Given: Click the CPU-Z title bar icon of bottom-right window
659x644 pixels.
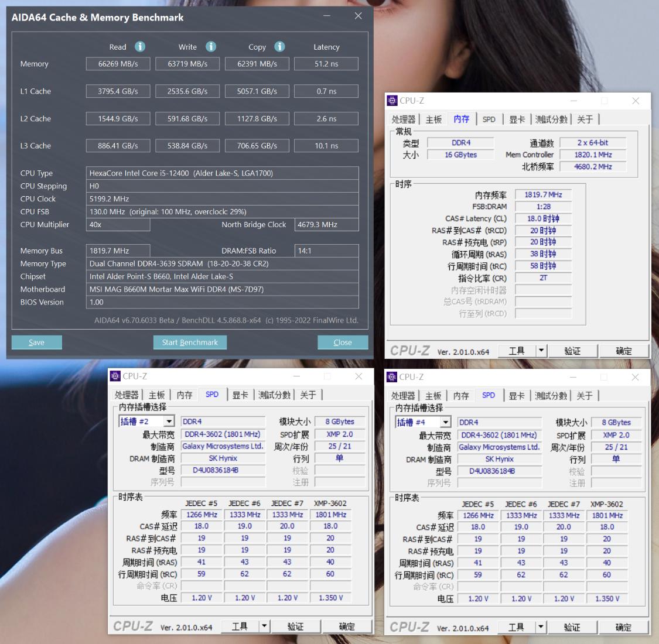Looking at the screenshot, I should (391, 377).
